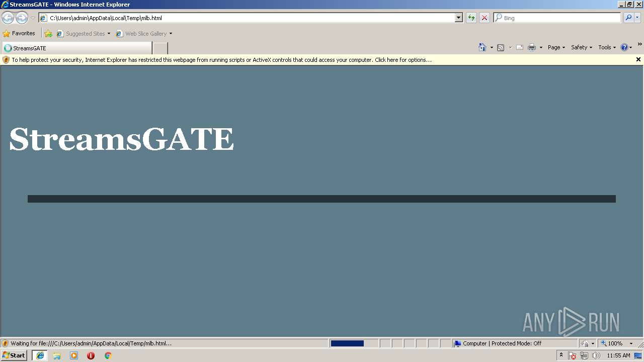Screen dimensions: 644x362
Task: Click the RSS feeds icon
Action: [501, 47]
